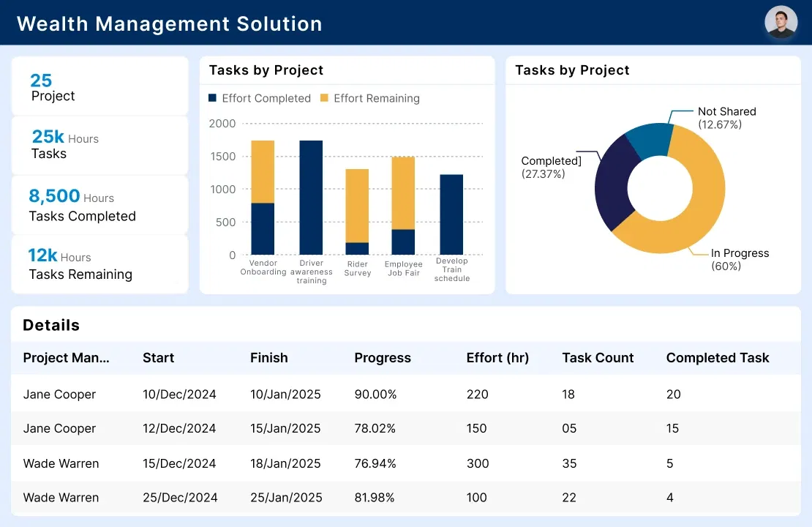Image resolution: width=812 pixels, height=527 pixels.
Task: Click the Develop Train schedule bar
Action: tap(451, 214)
